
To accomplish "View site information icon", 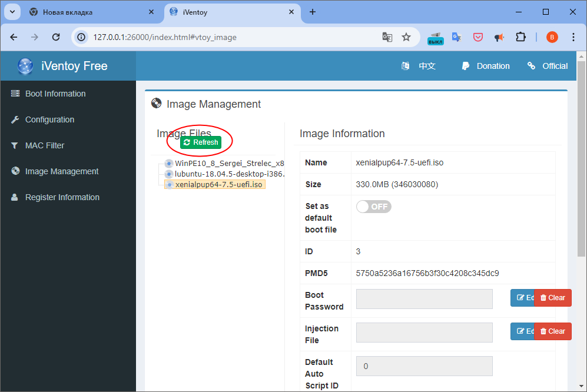I will pos(81,37).
